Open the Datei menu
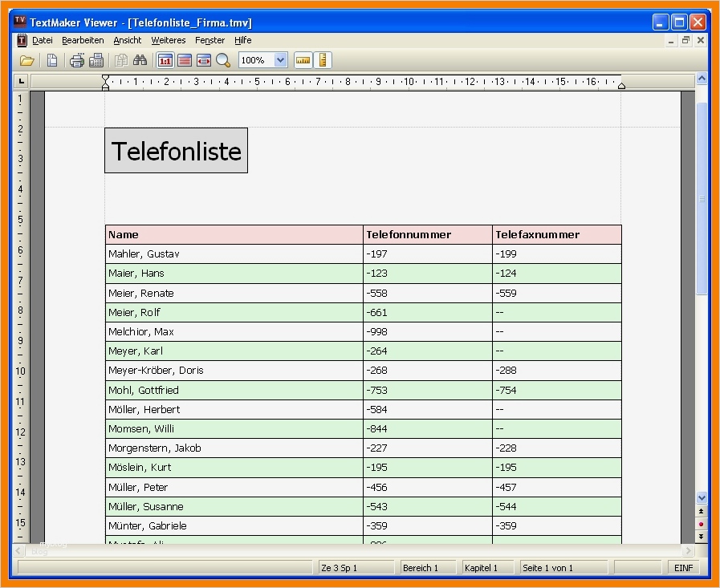 [42, 40]
